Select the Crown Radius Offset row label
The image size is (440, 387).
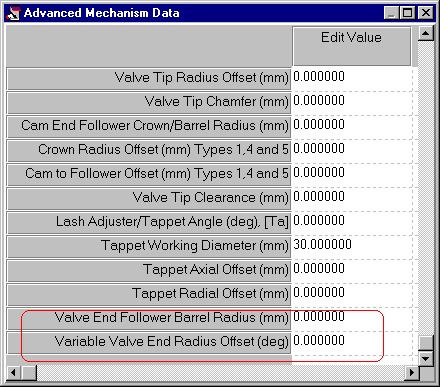(149, 151)
